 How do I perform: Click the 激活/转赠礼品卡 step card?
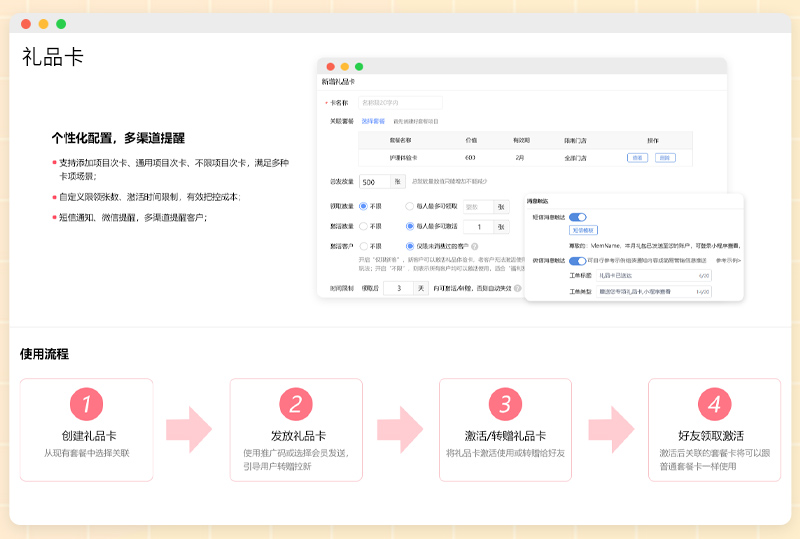[506, 430]
